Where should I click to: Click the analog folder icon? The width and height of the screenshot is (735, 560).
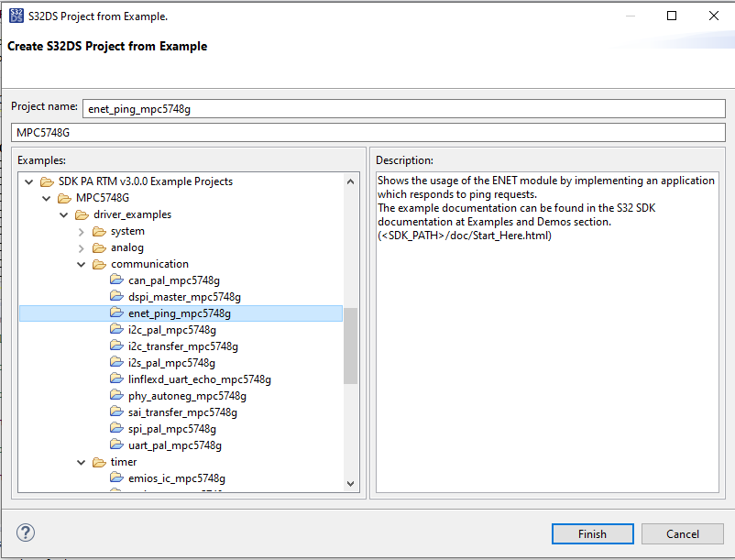point(99,247)
